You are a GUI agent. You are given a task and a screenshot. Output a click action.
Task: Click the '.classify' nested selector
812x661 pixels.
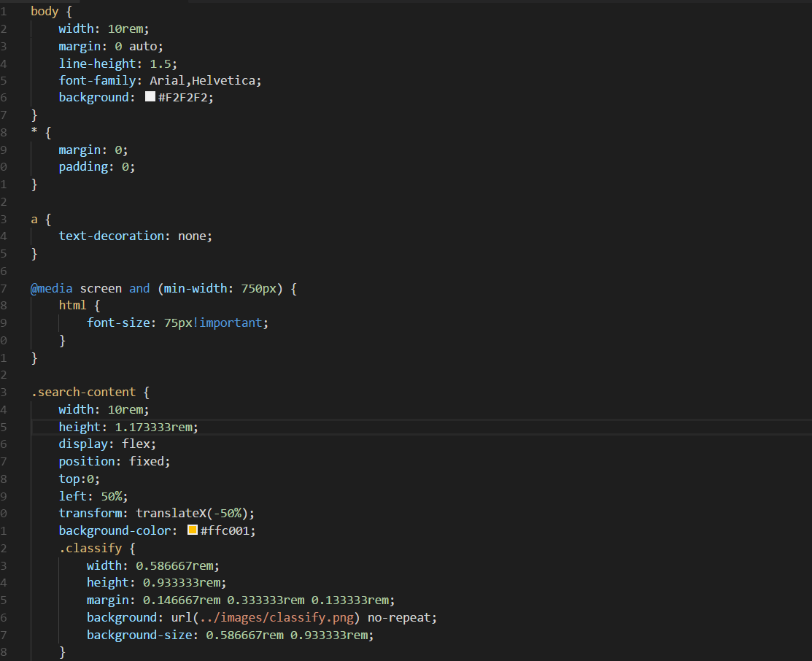click(x=90, y=548)
